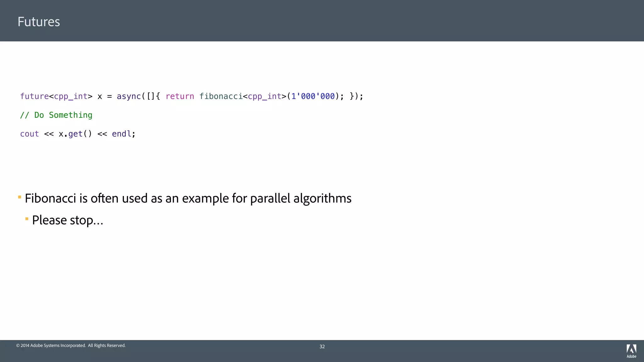
Task: Click 'get' in the x.get() call
Action: (x=75, y=134)
